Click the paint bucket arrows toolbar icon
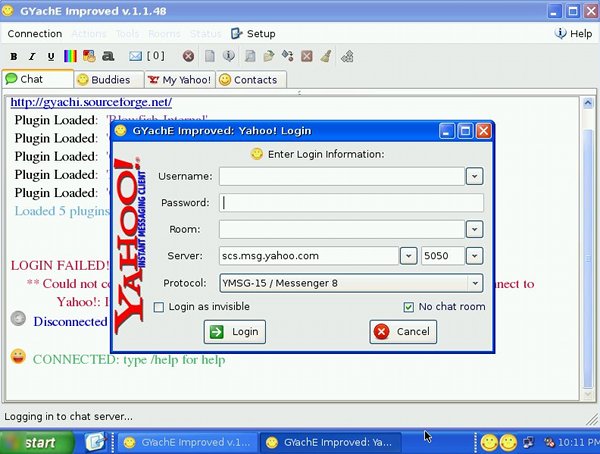The height and width of the screenshot is (454, 600). [x=288, y=56]
